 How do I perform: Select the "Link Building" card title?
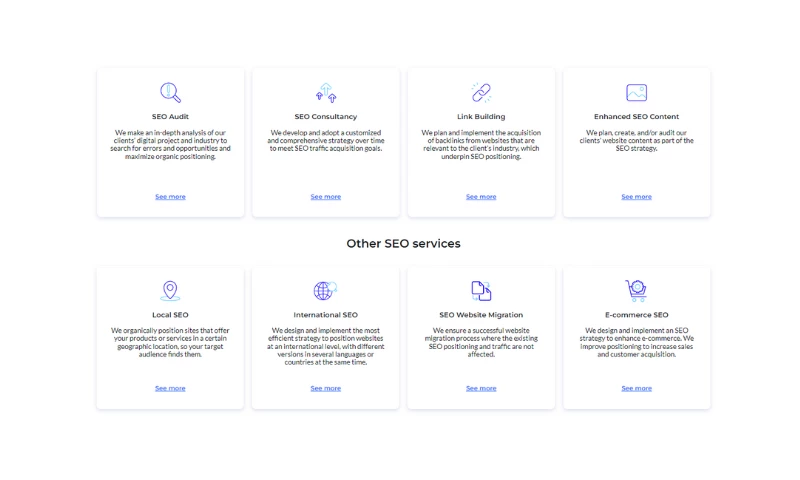point(481,117)
